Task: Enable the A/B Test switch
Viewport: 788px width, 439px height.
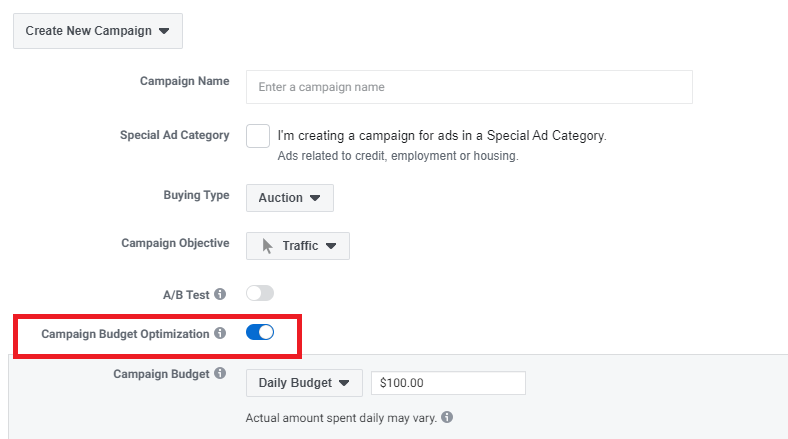Action: [x=260, y=294]
